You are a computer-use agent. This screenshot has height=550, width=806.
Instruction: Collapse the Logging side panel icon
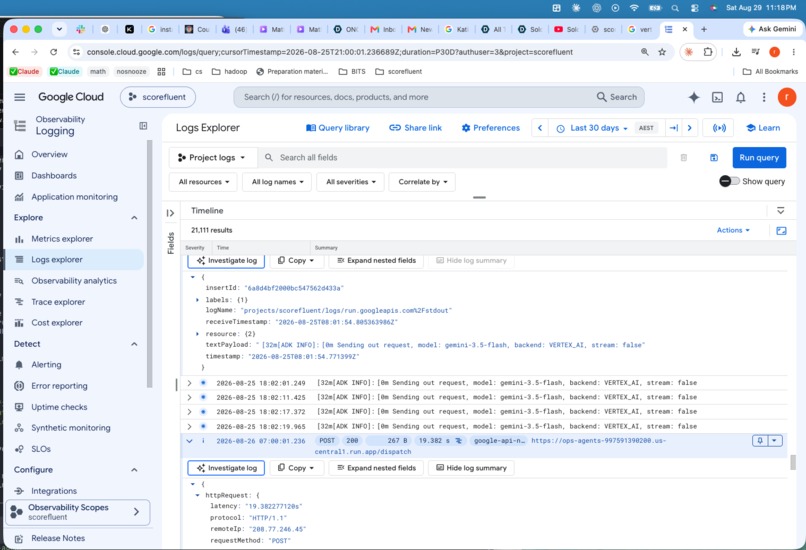143,125
